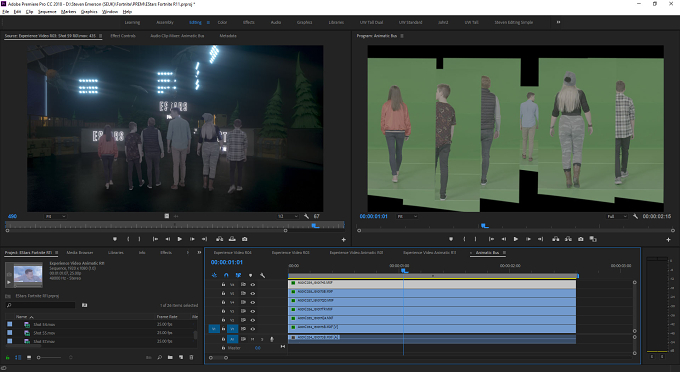Solo the A1 audio track
The width and height of the screenshot is (680, 372).
point(262,339)
